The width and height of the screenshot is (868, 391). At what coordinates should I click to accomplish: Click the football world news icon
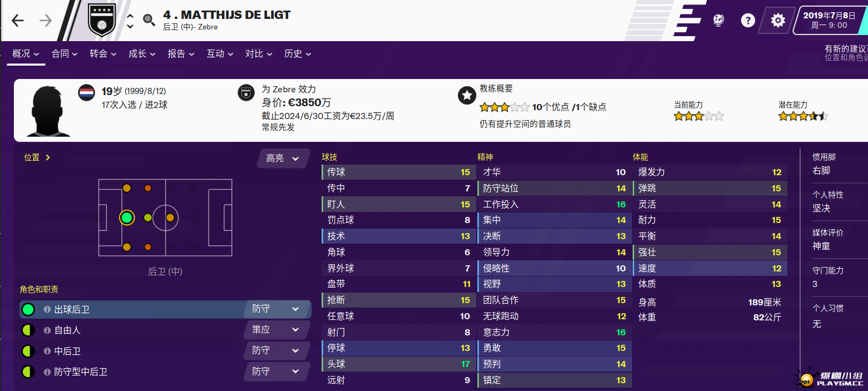(x=718, y=21)
